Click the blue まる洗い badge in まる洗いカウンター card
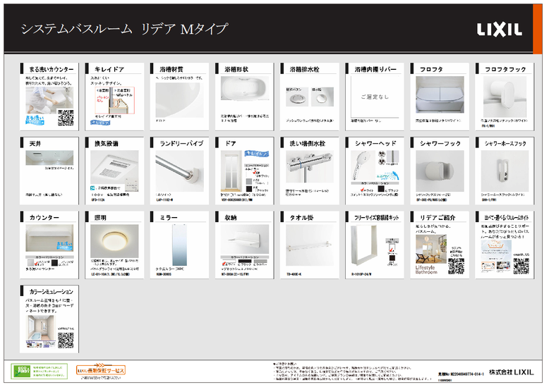The width and height of the screenshot is (549, 392). click(35, 120)
